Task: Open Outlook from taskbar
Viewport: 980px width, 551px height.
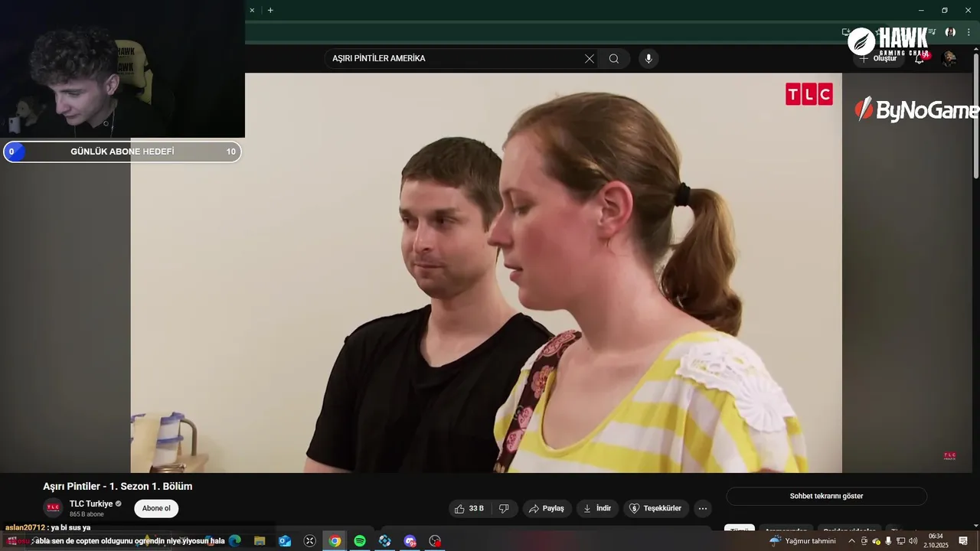Action: point(285,541)
